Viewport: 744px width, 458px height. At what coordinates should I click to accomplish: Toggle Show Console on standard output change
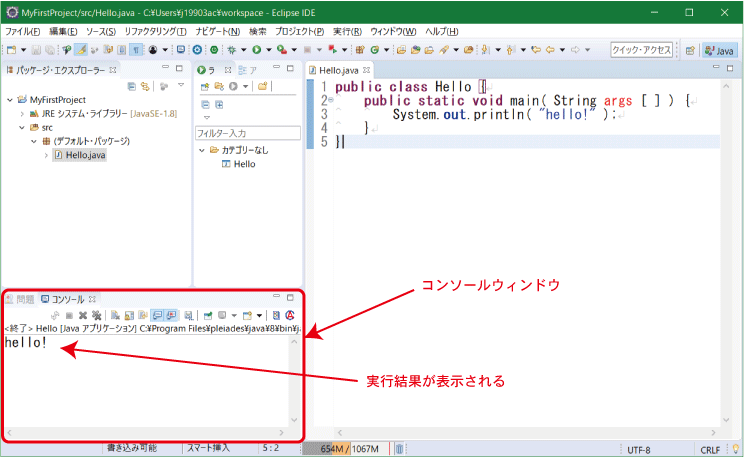click(157, 315)
